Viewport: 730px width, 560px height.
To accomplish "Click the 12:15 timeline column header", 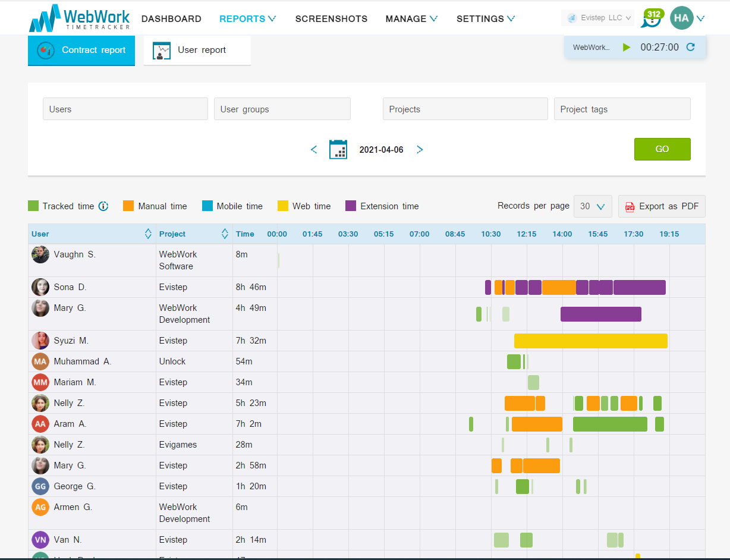I will (x=527, y=234).
